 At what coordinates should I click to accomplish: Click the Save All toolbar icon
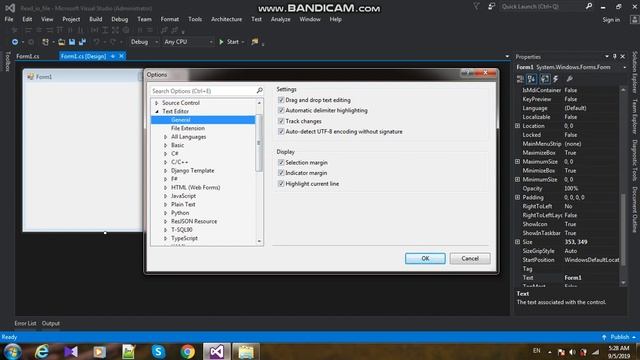click(x=82, y=42)
